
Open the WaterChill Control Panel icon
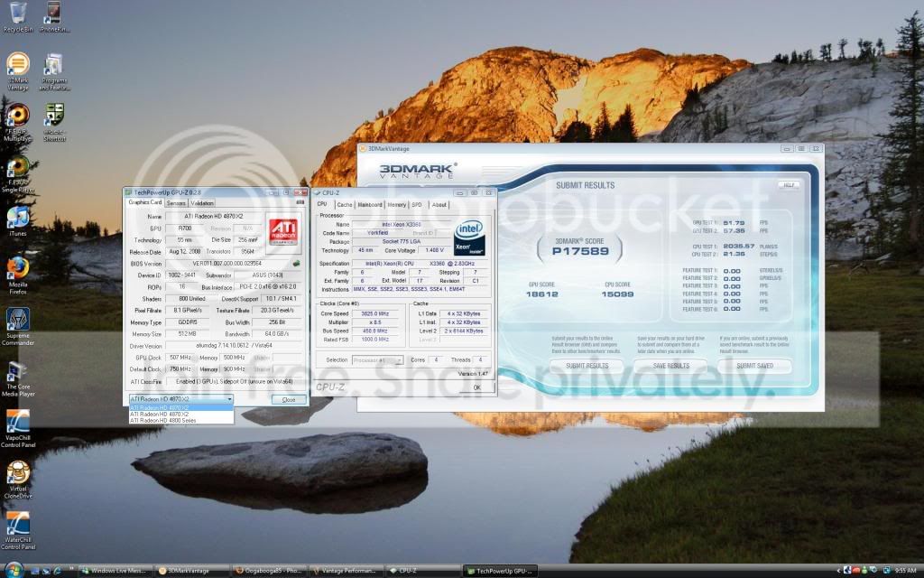pyautogui.click(x=18, y=530)
